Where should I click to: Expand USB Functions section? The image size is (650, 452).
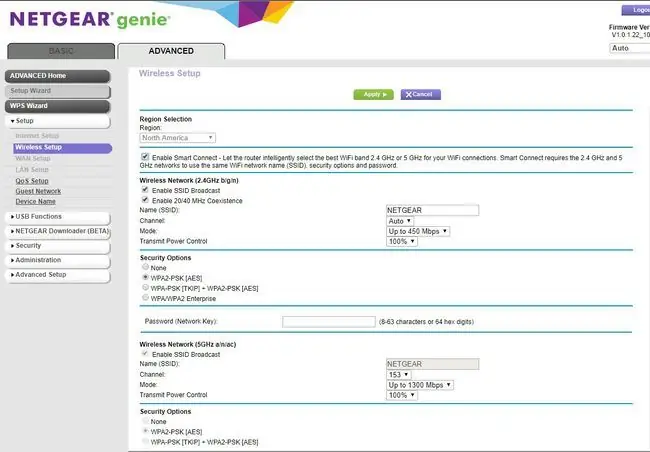pyautogui.click(x=58, y=217)
